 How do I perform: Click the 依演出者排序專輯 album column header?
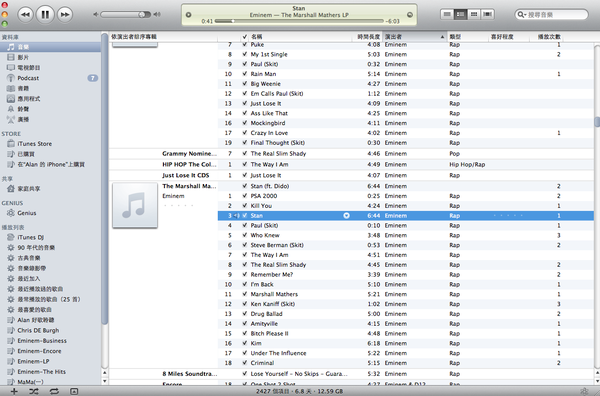163,37
